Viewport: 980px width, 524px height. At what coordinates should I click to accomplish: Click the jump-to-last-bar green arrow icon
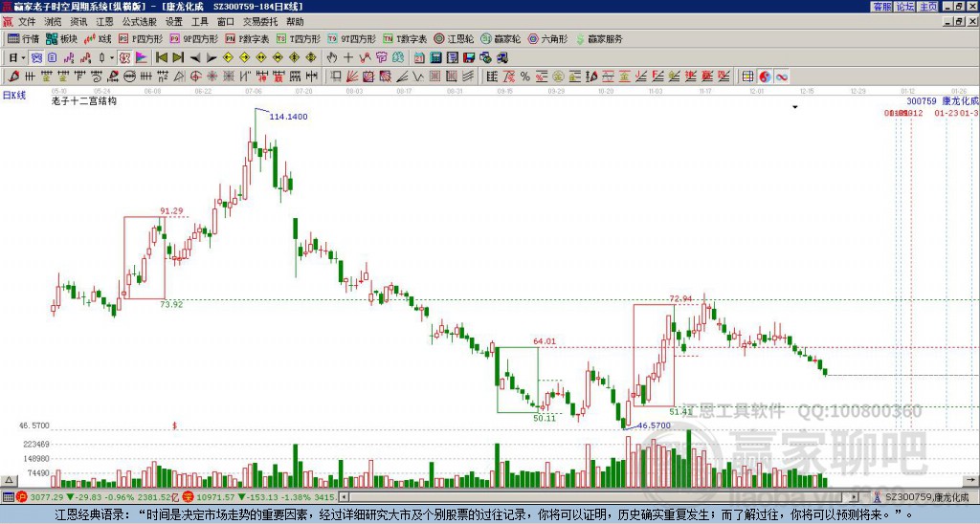178,58
